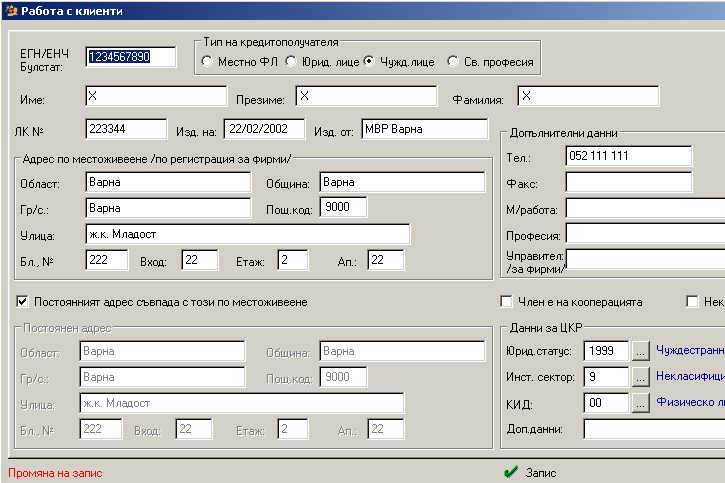Check the partly visible Нек checkbox

pyautogui.click(x=692, y=302)
